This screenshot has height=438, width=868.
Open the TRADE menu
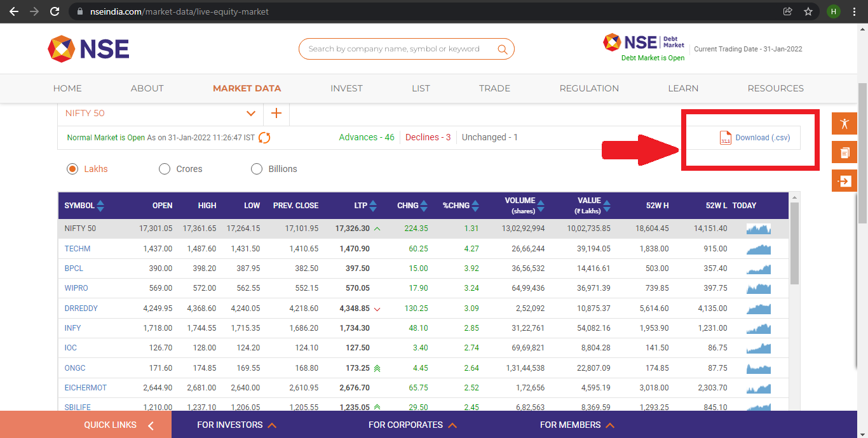click(x=494, y=88)
